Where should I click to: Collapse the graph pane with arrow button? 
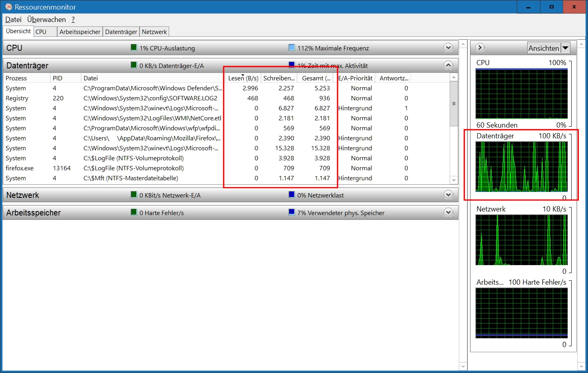(x=480, y=48)
